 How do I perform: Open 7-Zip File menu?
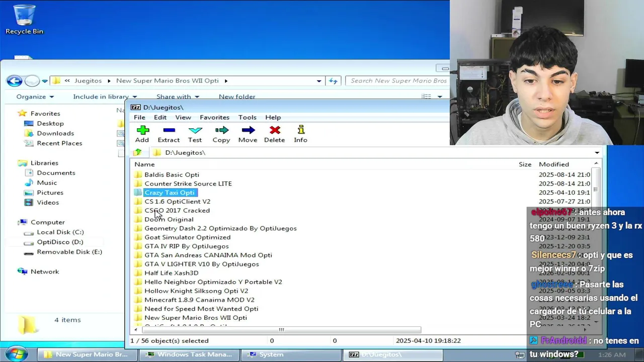(x=139, y=117)
